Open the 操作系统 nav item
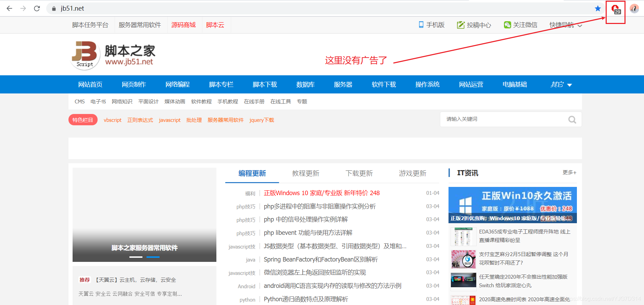Viewport: 644px width, 305px height. click(427, 85)
